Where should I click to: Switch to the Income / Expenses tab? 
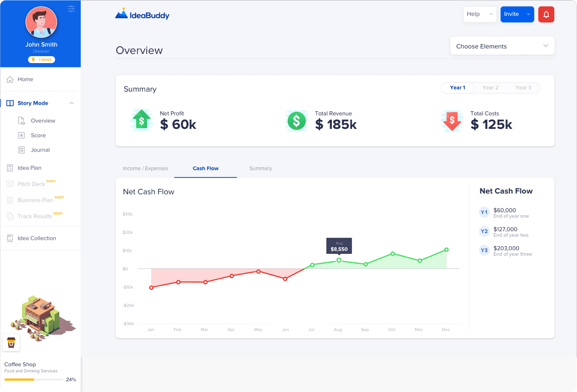click(x=145, y=168)
